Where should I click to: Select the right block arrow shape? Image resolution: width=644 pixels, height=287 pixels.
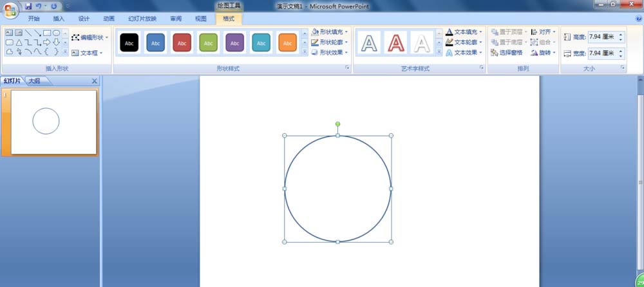pyautogui.click(x=47, y=42)
